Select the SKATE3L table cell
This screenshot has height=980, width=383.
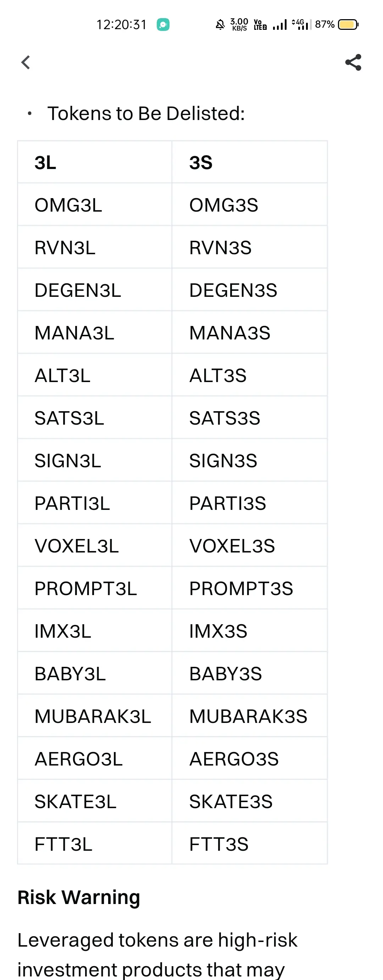coord(95,801)
